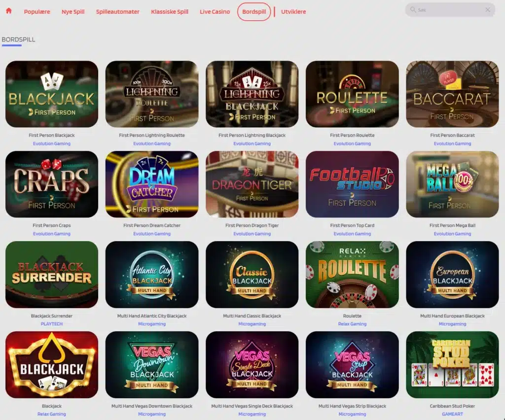Switch to Live Casino tab
Viewport: 505px width, 420px height.
pos(215,12)
